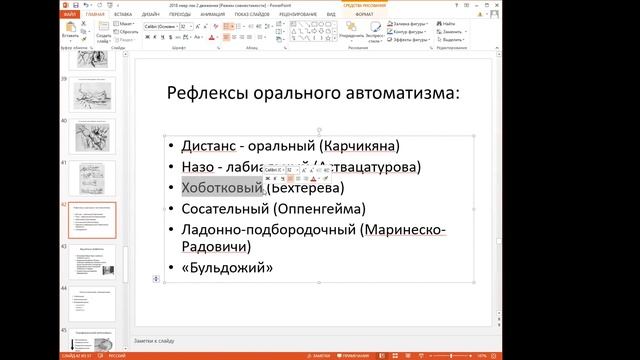Click the Упорядочить arrange icon
Screen dimensions: 640x360
coord(351,26)
